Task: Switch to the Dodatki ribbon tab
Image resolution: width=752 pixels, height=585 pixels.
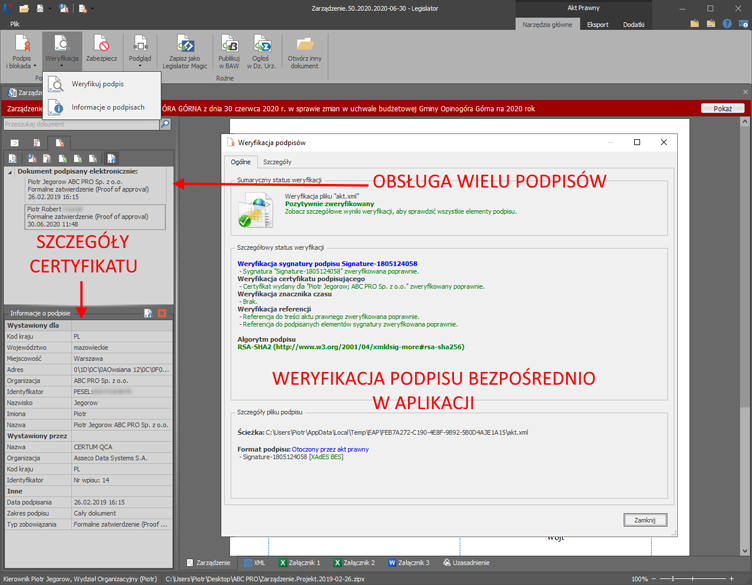Action: 634,24
